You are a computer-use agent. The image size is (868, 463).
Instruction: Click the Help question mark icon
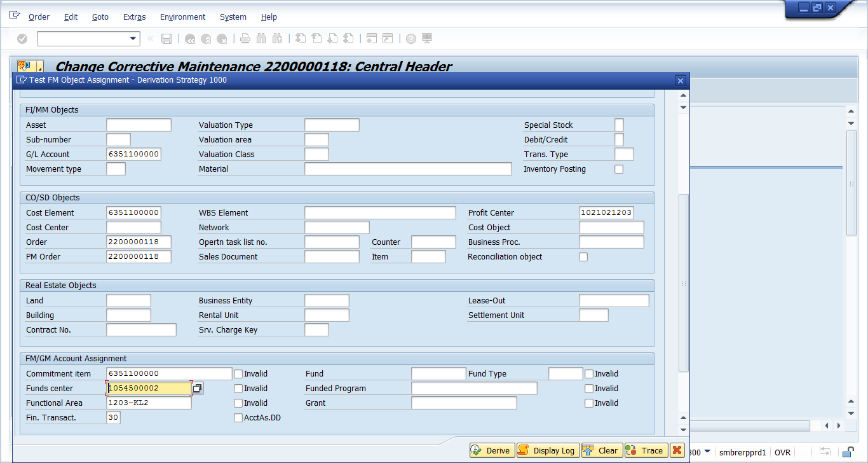(411, 39)
